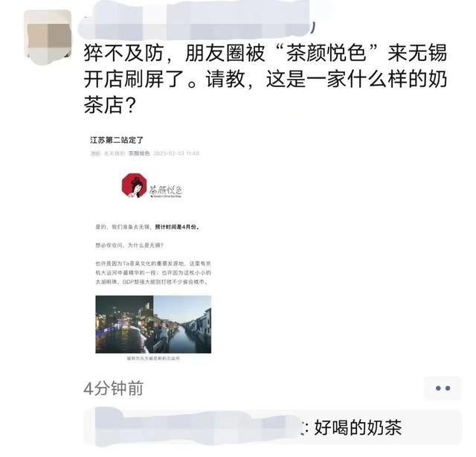
Task: Click the line 想必你会问，为什么是无锡?
Action: coord(129,245)
